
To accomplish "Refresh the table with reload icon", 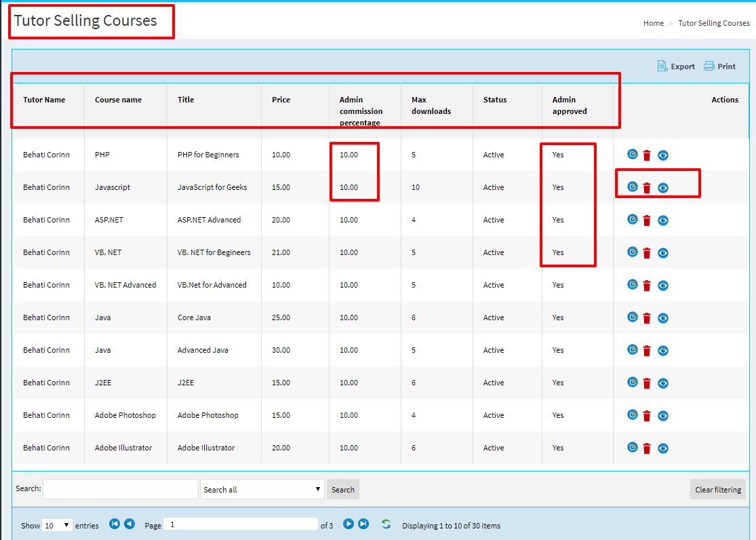I will [386, 524].
